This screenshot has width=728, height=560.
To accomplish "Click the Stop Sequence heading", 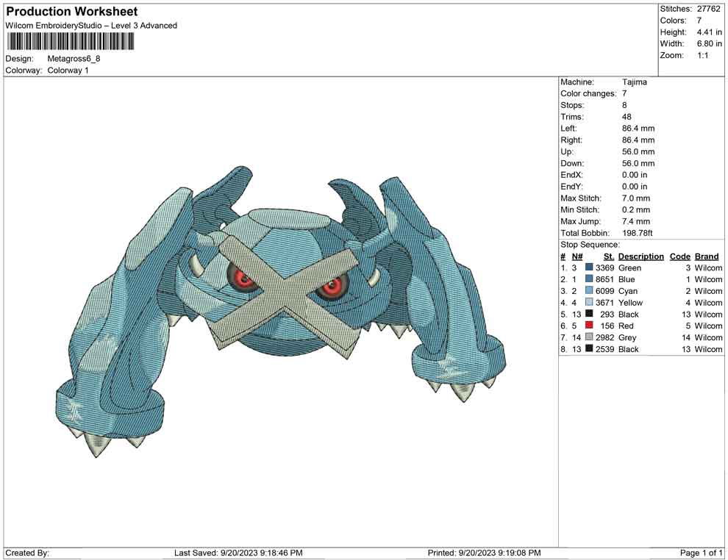I will (x=590, y=245).
